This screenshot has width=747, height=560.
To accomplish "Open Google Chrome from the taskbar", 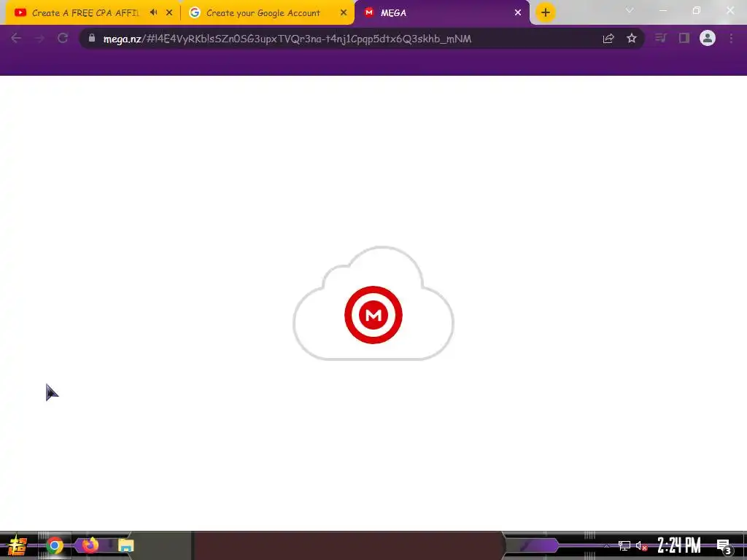I will pyautogui.click(x=55, y=545).
